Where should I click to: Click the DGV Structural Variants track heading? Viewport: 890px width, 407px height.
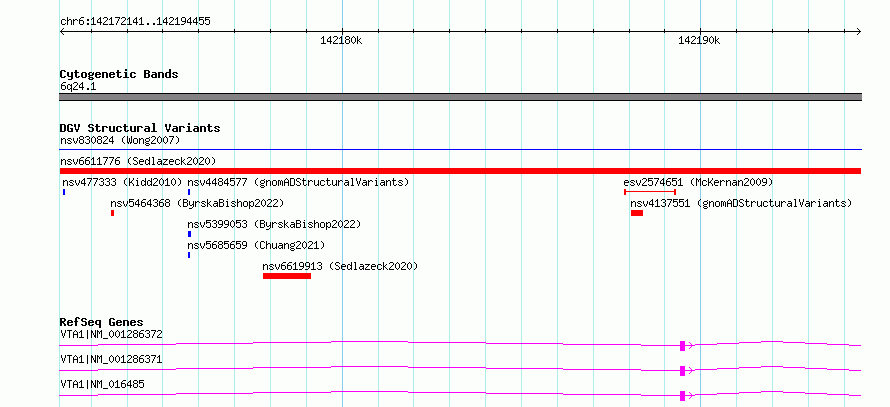140,128
